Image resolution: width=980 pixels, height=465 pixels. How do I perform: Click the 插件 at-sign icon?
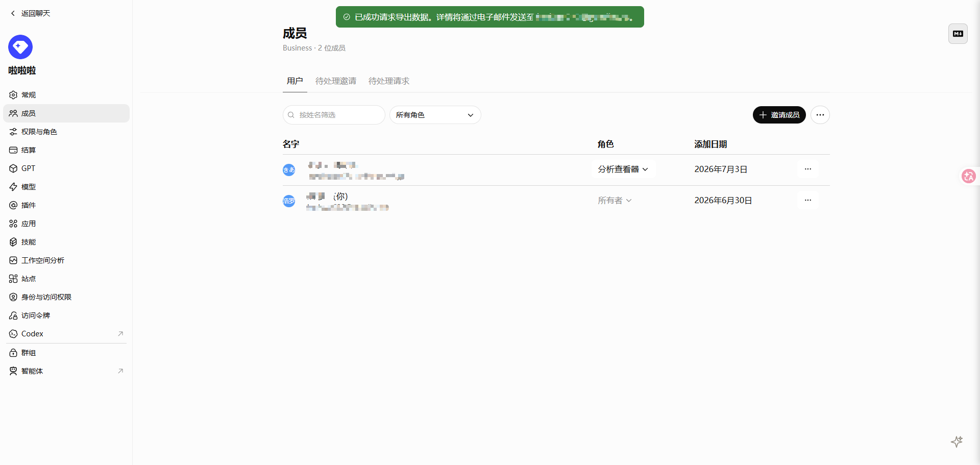click(13, 205)
